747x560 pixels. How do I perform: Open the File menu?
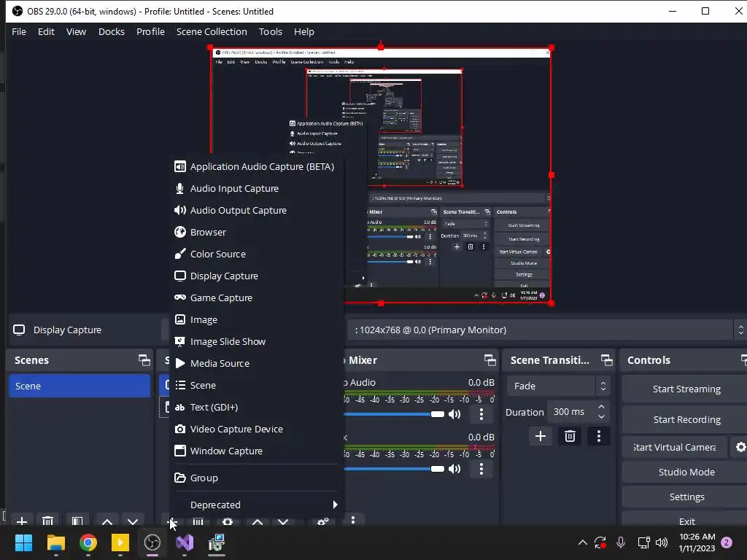tap(19, 32)
